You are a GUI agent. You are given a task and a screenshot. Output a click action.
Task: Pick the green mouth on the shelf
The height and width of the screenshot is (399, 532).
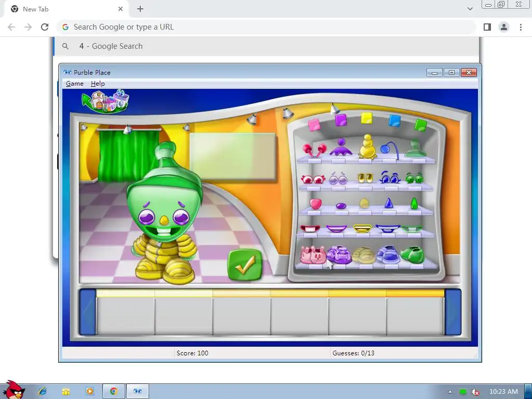(x=411, y=229)
